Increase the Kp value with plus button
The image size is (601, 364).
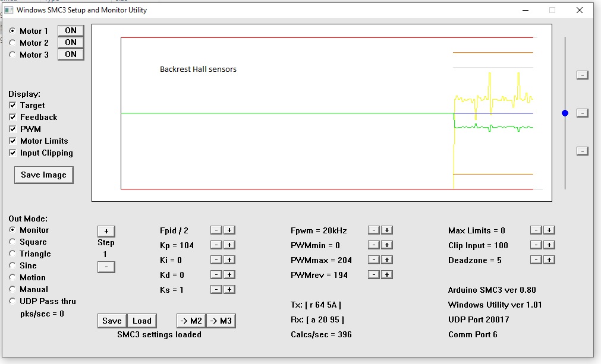[x=229, y=245]
